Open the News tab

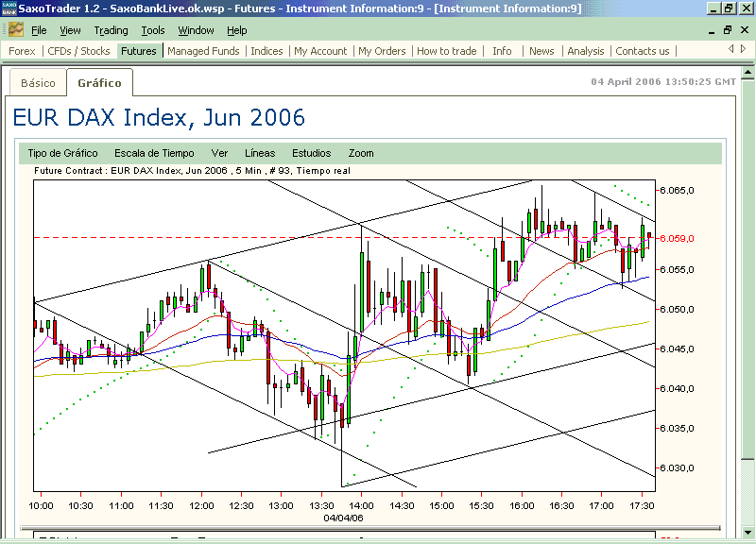[x=541, y=51]
